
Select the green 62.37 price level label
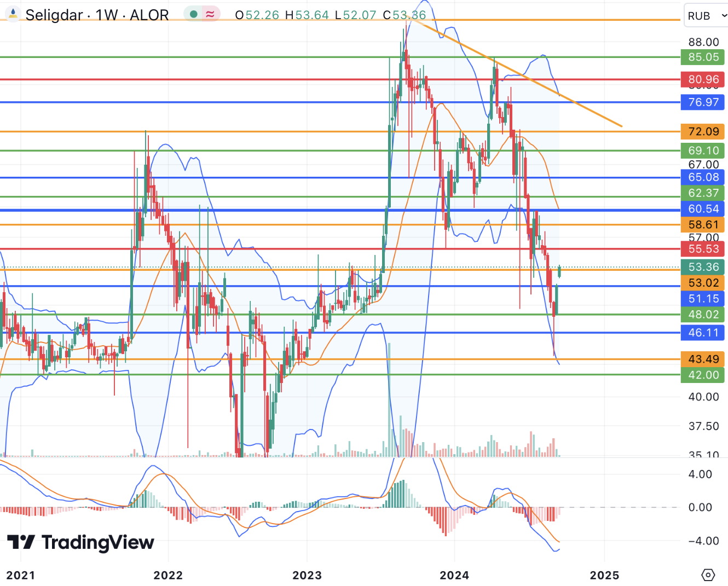[x=703, y=193]
